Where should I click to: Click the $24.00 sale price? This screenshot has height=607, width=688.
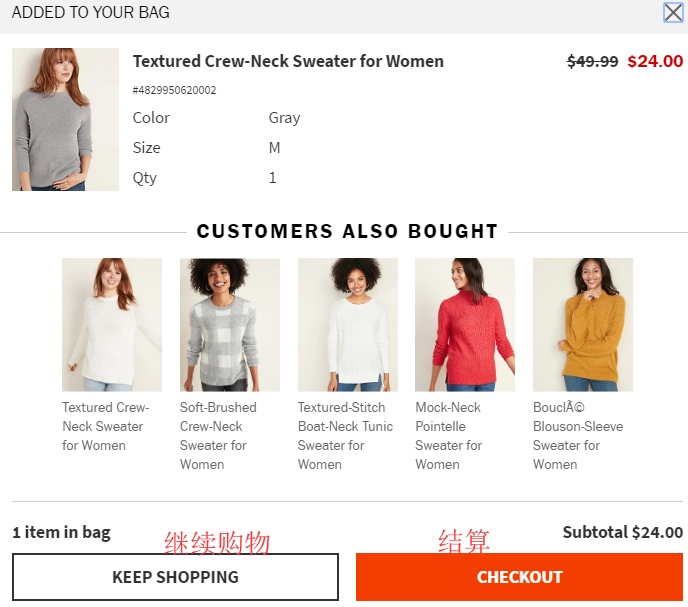655,61
